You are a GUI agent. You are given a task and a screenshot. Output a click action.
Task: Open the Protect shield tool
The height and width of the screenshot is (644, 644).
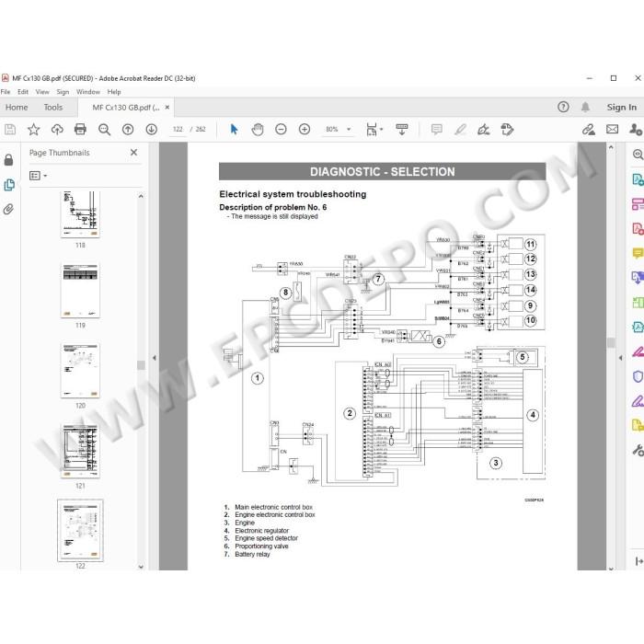(638, 376)
